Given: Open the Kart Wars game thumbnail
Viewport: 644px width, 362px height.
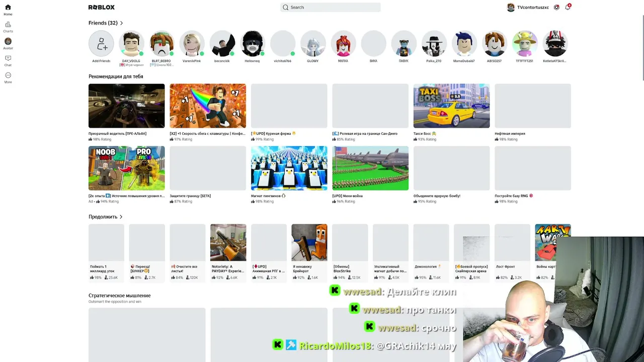Looking at the screenshot, I should point(553,243).
